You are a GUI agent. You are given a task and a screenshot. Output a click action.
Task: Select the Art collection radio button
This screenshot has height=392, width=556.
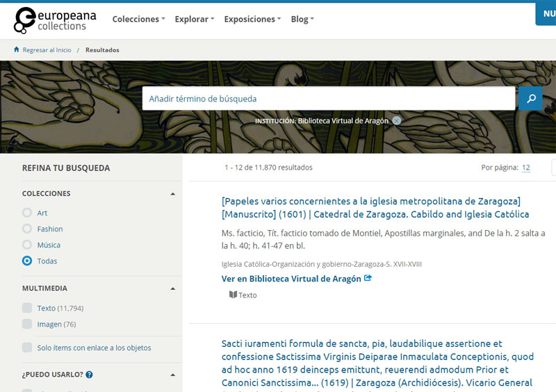tap(27, 213)
